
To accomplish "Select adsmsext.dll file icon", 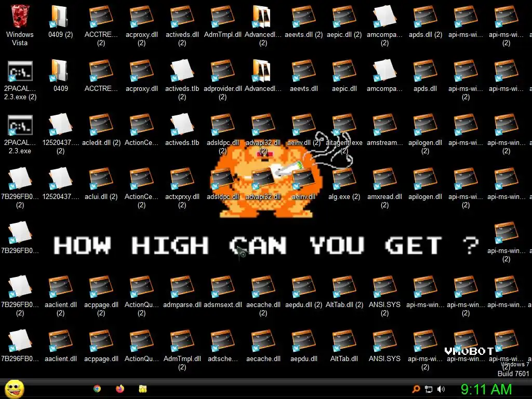I will [222, 286].
